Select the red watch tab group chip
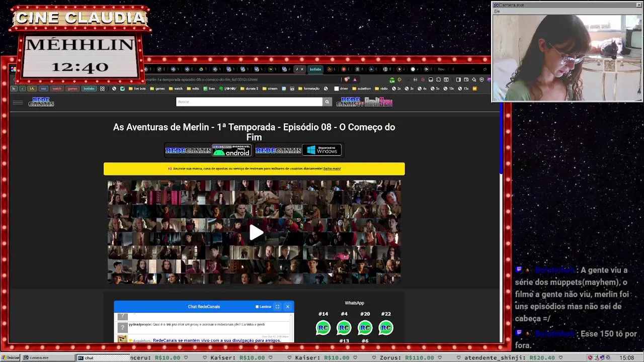644x362 pixels. click(x=57, y=88)
